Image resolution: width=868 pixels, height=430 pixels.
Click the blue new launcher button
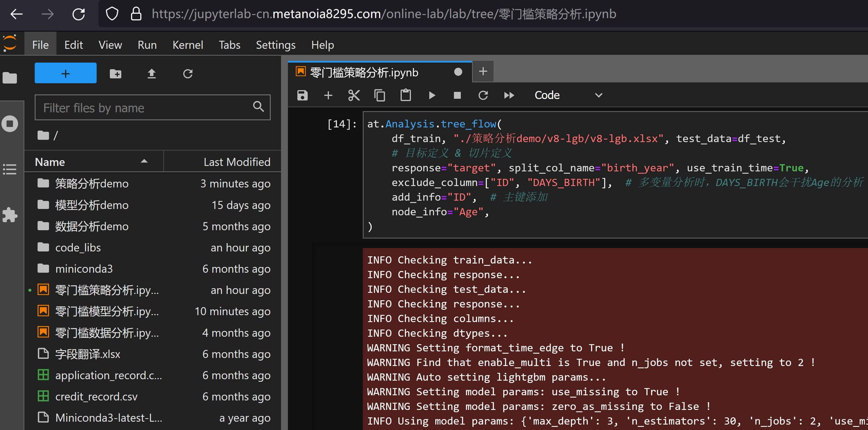[x=66, y=73]
